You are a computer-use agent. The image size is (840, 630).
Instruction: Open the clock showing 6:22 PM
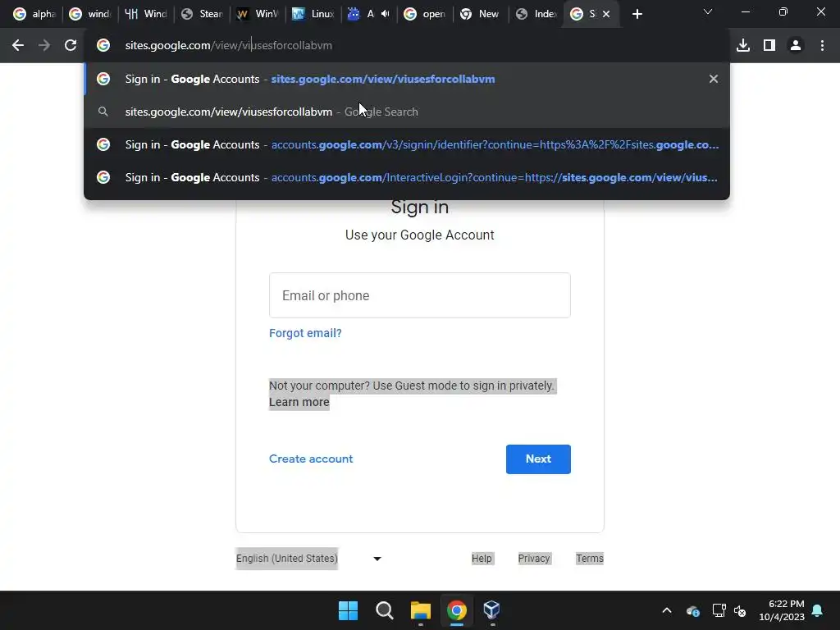click(782, 610)
